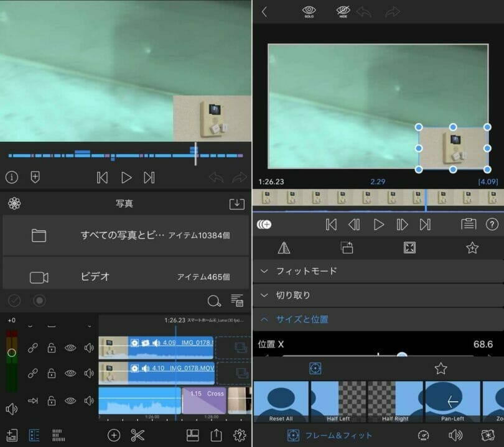The width and height of the screenshot is (504, 447).
Task: Lock the main storyline track
Action: (52, 401)
